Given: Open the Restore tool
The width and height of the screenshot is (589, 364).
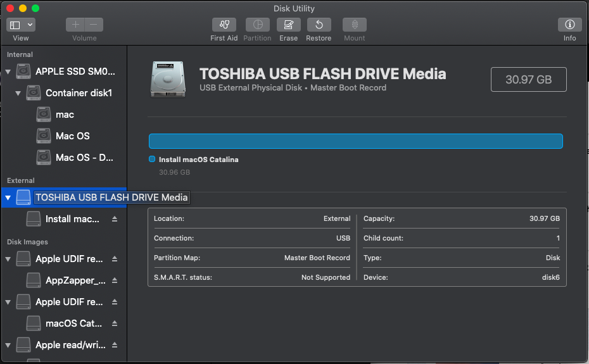Looking at the screenshot, I should [319, 25].
